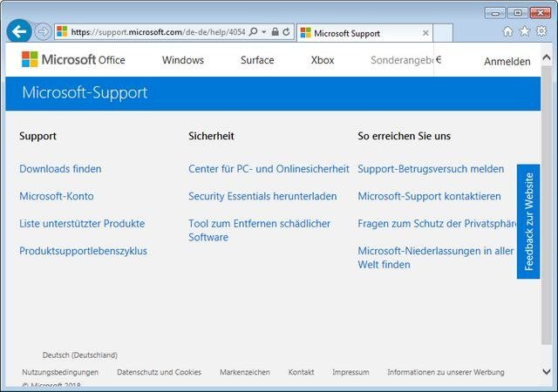Open the browser Home icon
Screen dimensions: 558x392
pyautogui.click(x=507, y=31)
